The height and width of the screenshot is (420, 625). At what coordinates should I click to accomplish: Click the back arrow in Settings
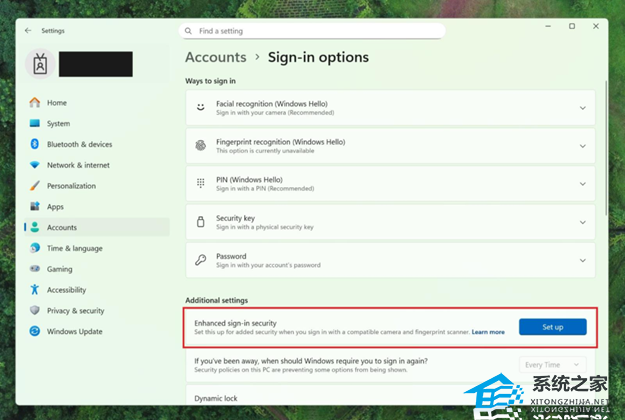pos(28,31)
